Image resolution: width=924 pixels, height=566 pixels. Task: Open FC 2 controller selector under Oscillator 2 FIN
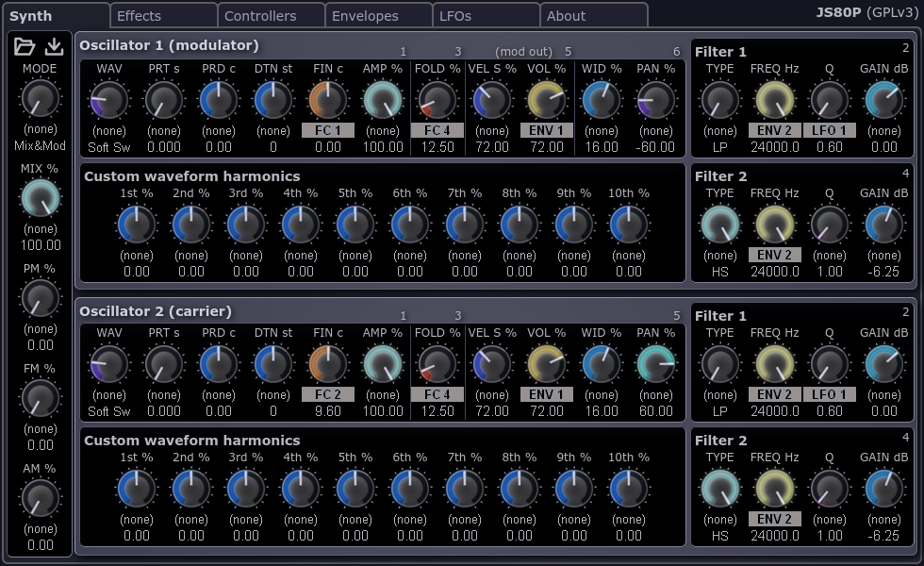(328, 394)
